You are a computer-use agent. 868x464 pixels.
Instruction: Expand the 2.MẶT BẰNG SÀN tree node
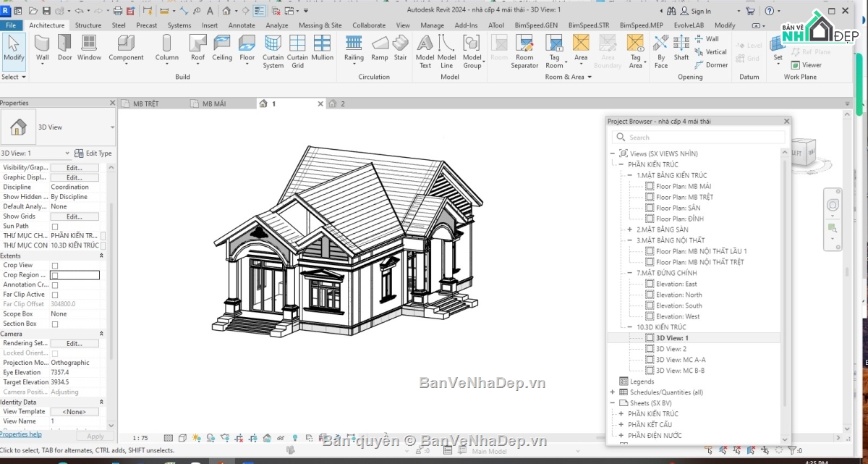tap(630, 229)
